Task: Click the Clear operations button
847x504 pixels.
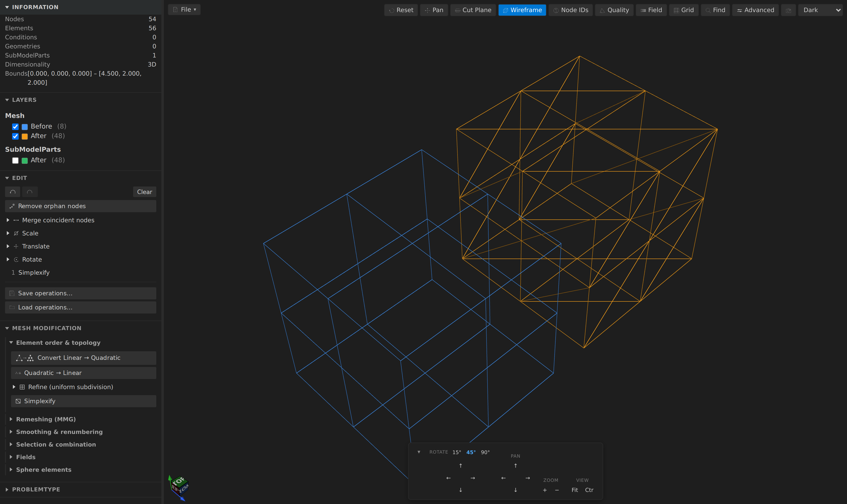Action: click(144, 192)
